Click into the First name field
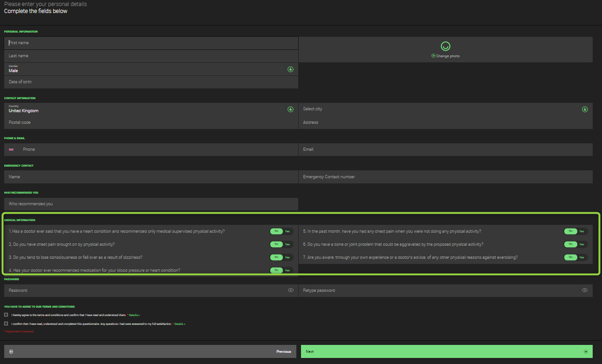 coord(151,43)
